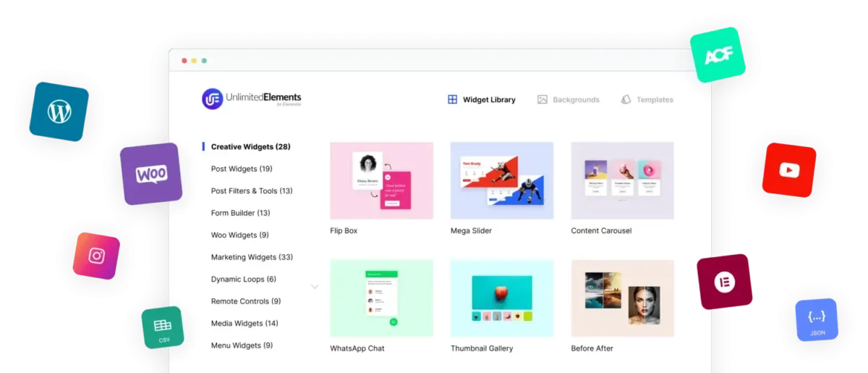Click the Mega Slider label
The width and height of the screenshot is (868, 373).
pos(471,231)
